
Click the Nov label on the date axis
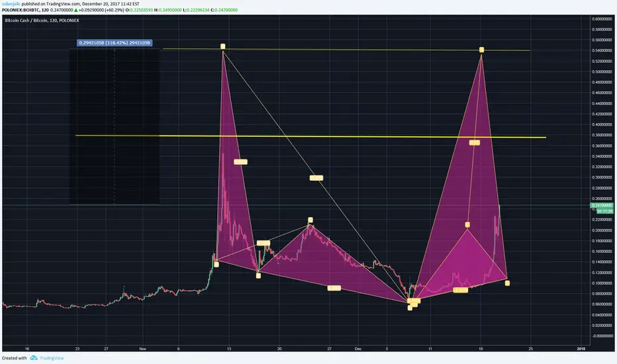[142, 349]
